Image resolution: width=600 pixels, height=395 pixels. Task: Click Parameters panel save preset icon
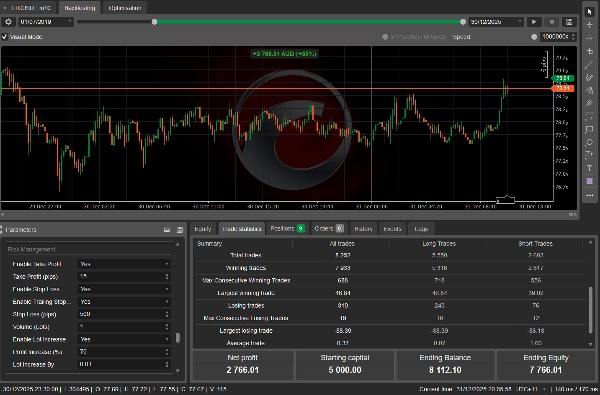[x=180, y=230]
